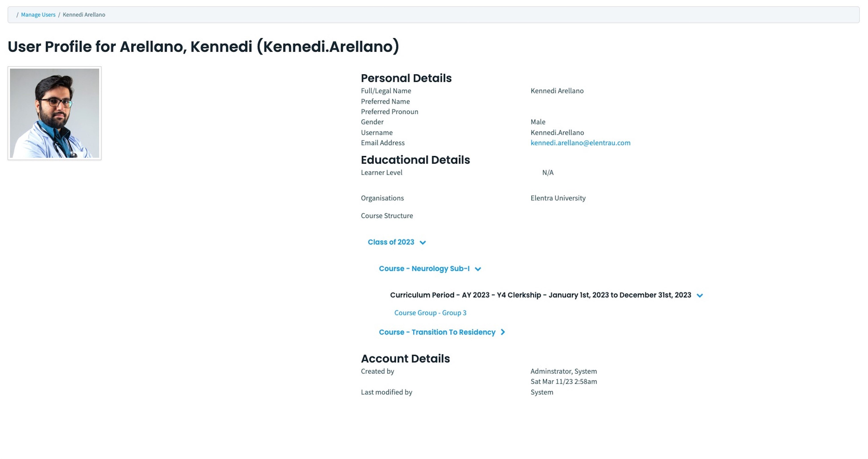Click the Email Address label
Image resolution: width=868 pixels, height=459 pixels.
[x=383, y=142]
